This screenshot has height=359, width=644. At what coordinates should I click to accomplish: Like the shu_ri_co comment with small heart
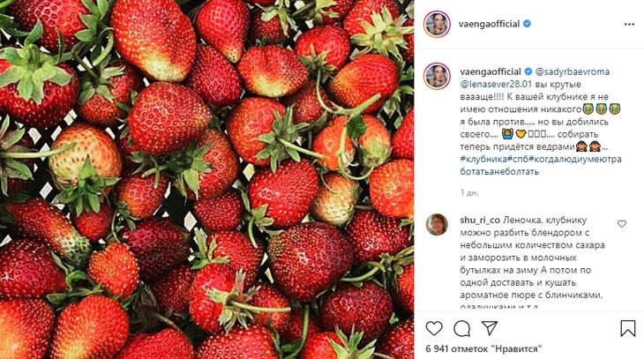pos(622,224)
